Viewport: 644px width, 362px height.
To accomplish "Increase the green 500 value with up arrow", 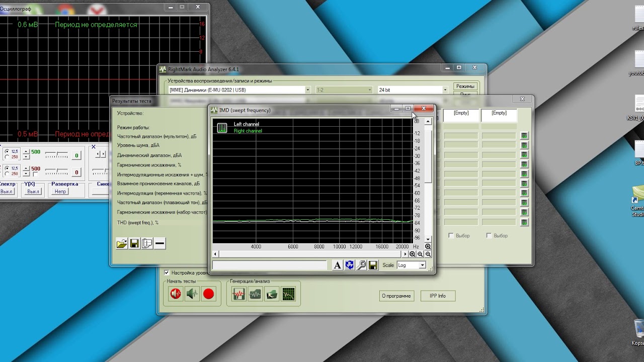I will point(26,151).
